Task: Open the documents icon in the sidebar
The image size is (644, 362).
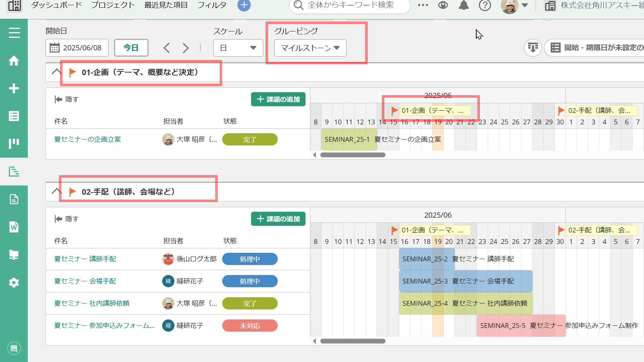Action: click(x=14, y=199)
